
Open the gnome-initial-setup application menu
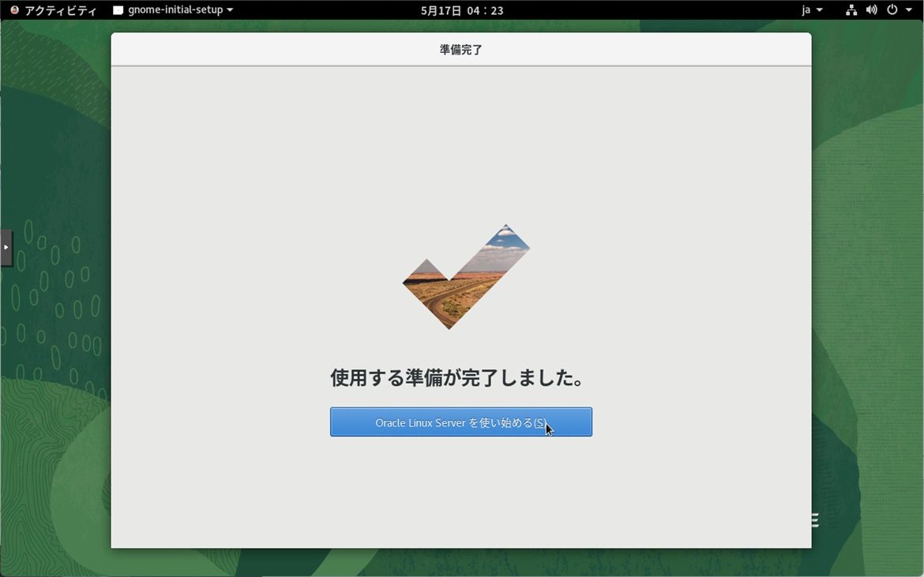(173, 10)
